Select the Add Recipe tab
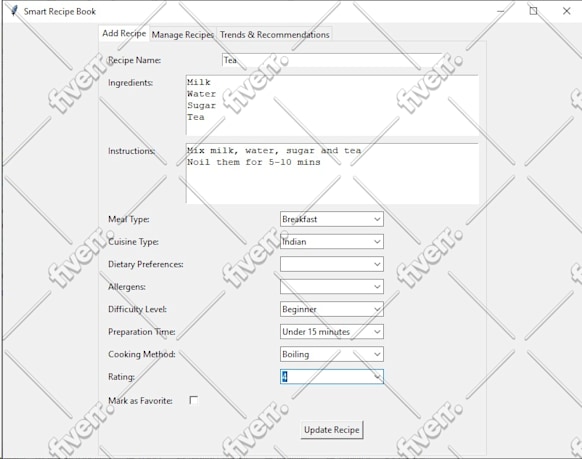Screen dimensions: 582x459 click(x=124, y=33)
